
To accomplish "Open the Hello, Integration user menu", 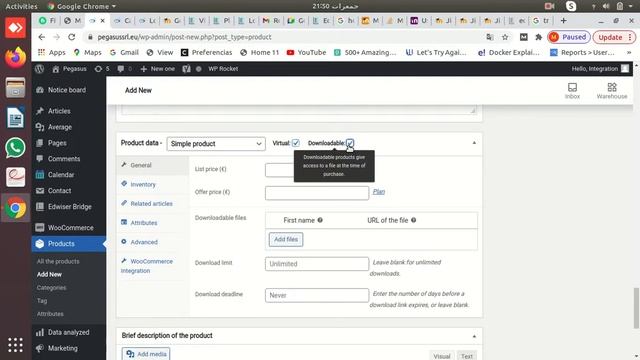I will (600, 69).
